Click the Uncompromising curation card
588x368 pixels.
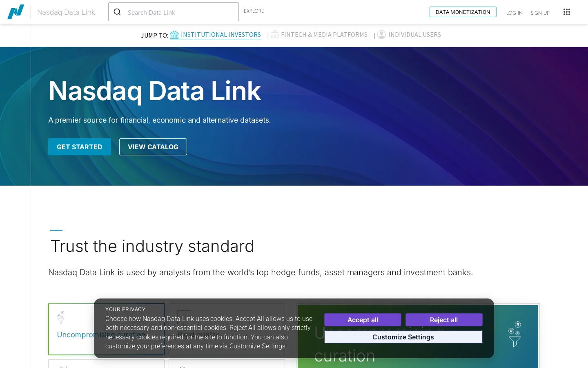pyautogui.click(x=106, y=329)
